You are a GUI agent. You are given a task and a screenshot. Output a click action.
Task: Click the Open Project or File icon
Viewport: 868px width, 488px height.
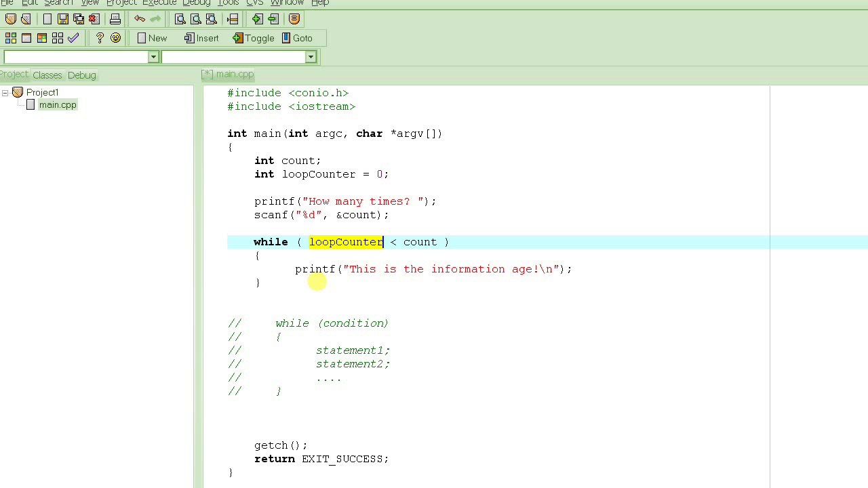(x=26, y=19)
